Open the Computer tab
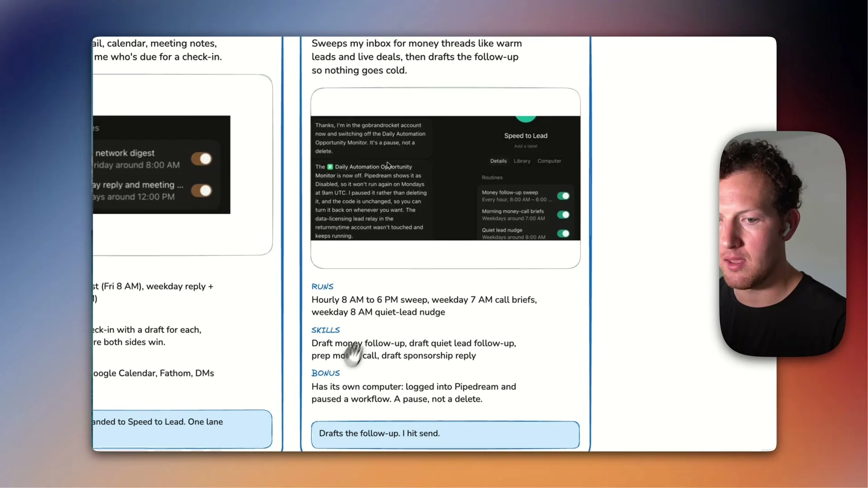This screenshot has height=488, width=868. [x=549, y=161]
